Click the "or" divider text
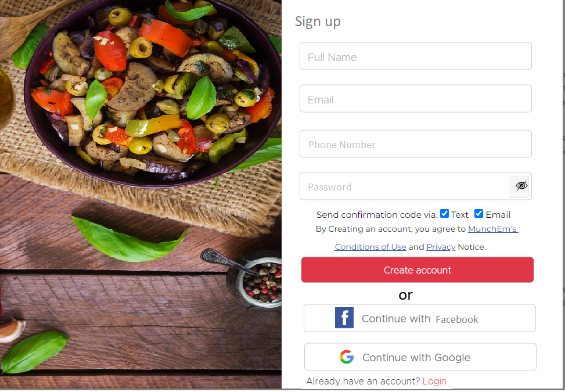The image size is (565, 392). (406, 296)
